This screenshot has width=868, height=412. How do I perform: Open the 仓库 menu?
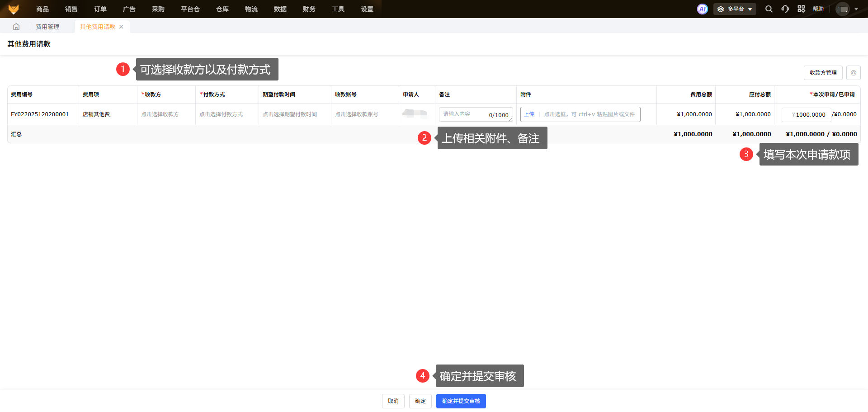222,9
